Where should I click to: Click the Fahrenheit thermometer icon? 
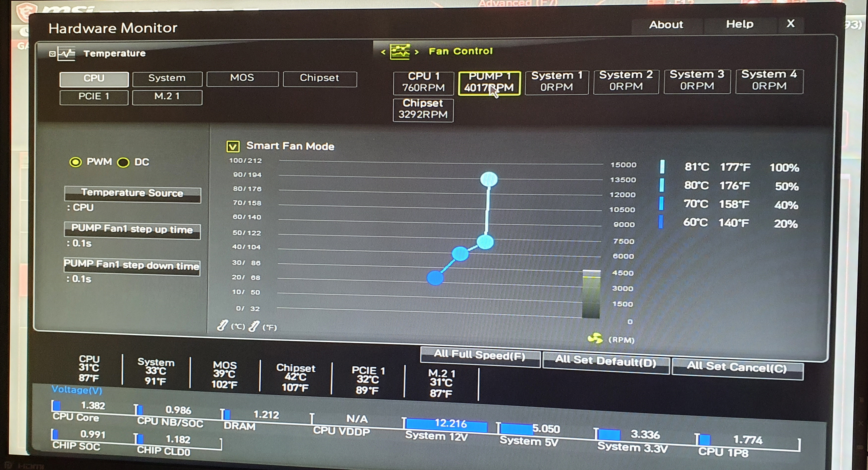254,326
